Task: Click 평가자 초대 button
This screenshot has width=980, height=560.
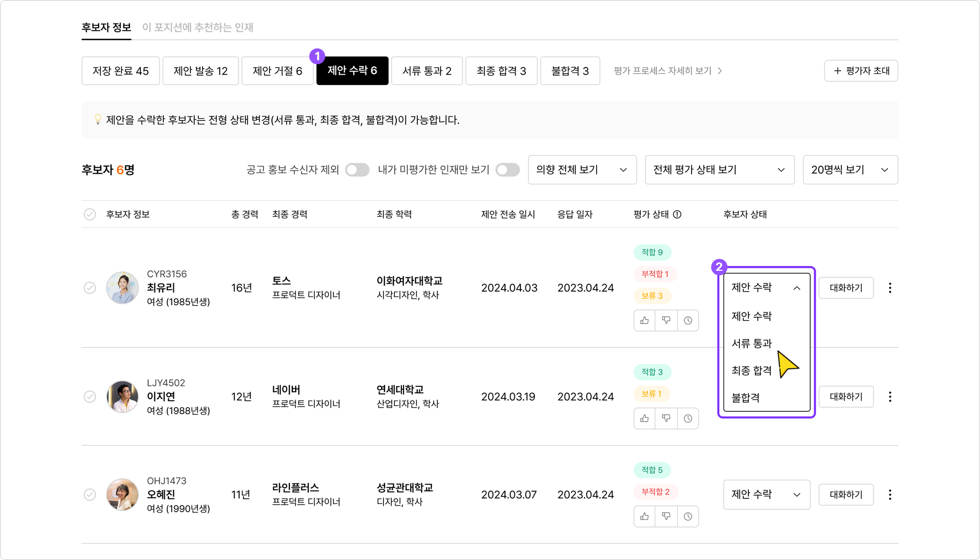Action: coord(861,71)
